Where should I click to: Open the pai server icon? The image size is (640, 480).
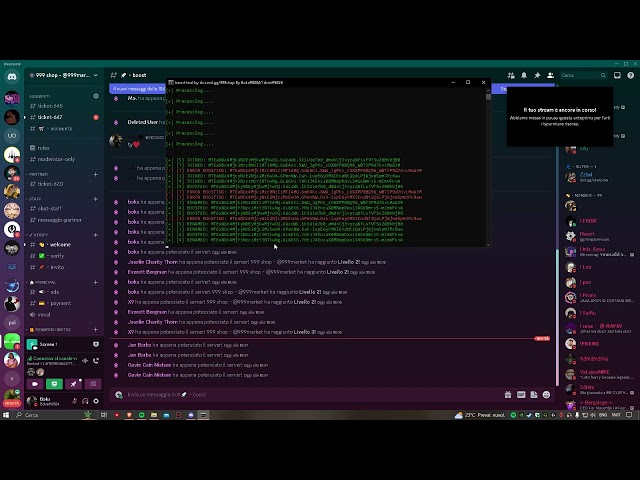(x=12, y=322)
